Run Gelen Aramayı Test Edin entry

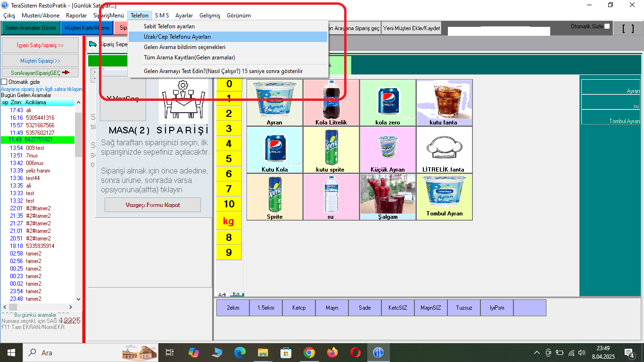click(228, 71)
